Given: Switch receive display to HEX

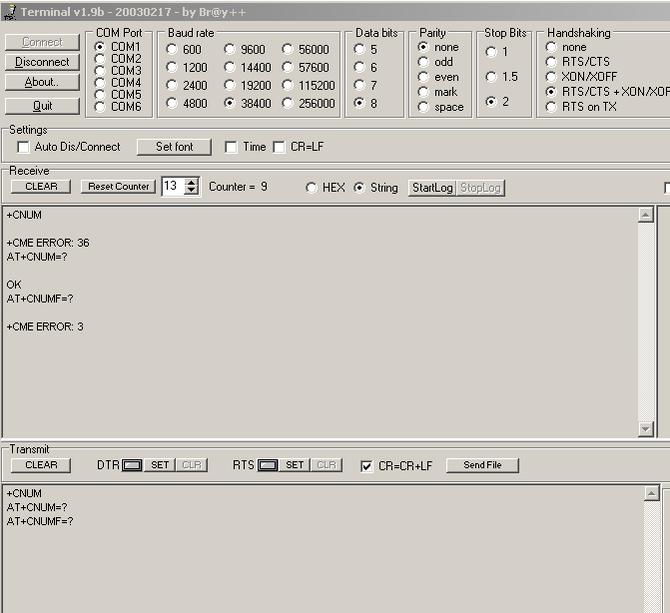Looking at the screenshot, I should [312, 188].
